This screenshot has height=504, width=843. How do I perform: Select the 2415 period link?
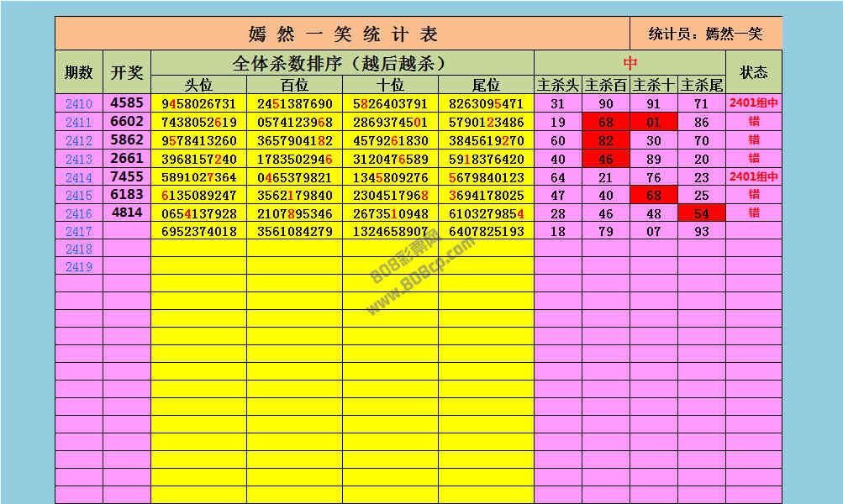click(79, 196)
